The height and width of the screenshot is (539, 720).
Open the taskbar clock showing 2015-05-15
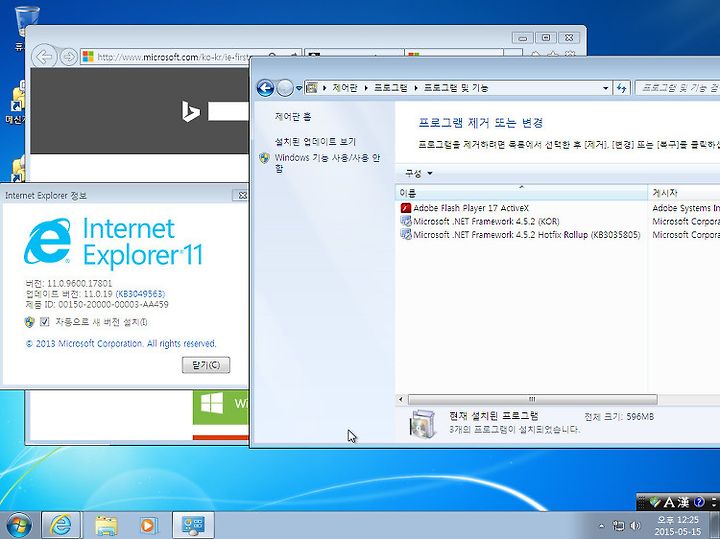pos(678,526)
